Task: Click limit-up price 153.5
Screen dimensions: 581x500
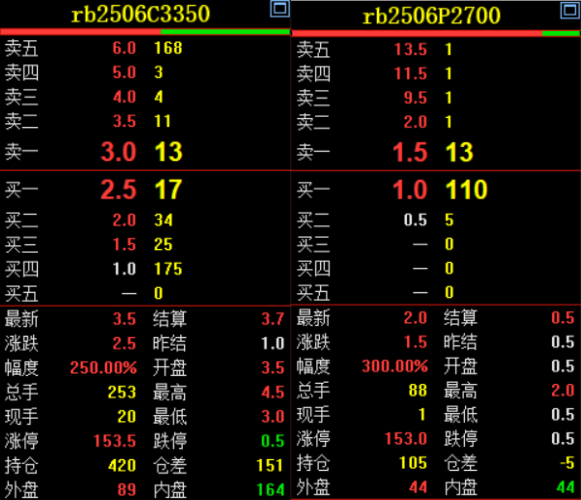Action: click(x=114, y=441)
